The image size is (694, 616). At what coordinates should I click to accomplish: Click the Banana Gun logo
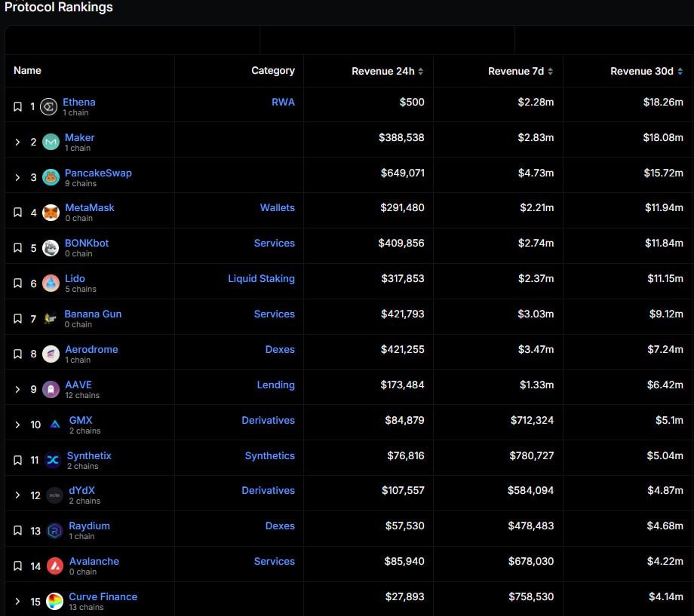coord(50,319)
